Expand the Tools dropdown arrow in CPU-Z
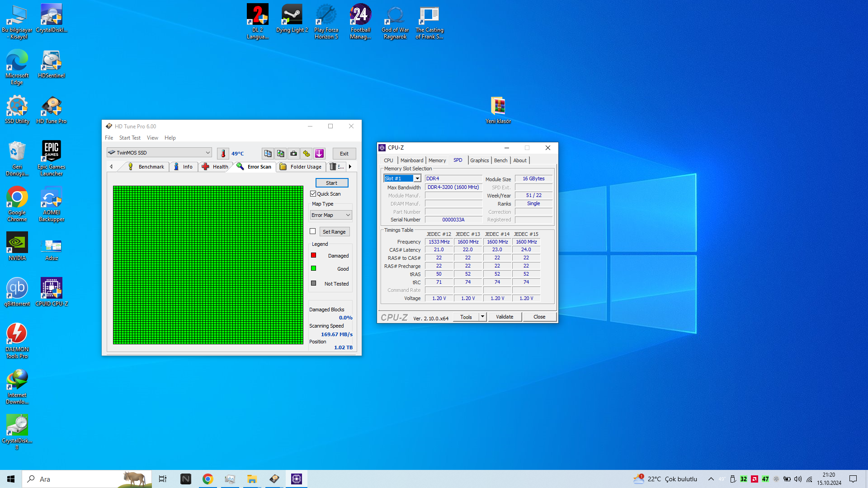This screenshot has width=868, height=488. pos(482,317)
